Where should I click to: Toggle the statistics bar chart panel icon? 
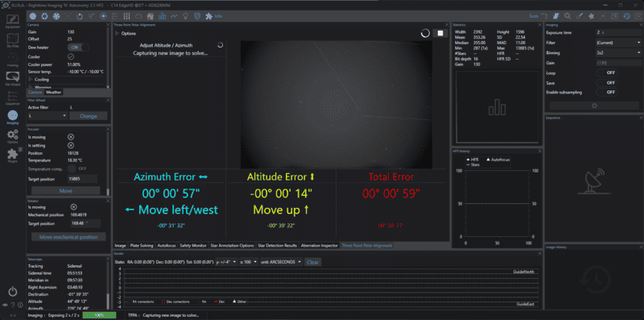point(163,16)
